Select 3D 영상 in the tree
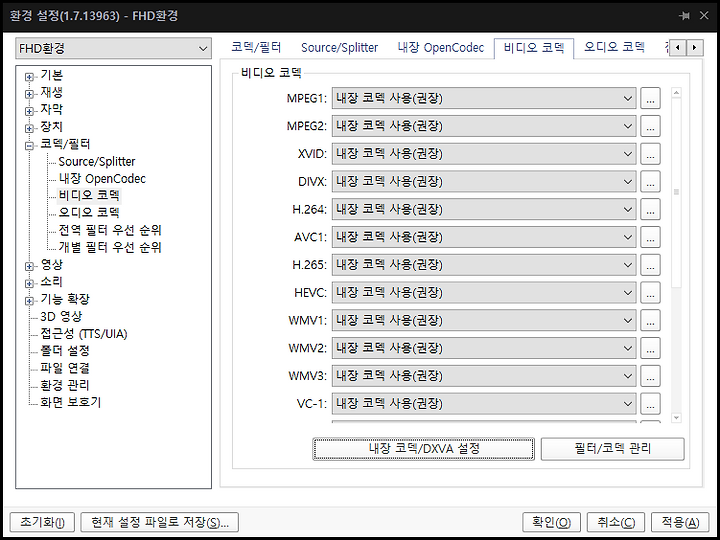 click(x=61, y=316)
